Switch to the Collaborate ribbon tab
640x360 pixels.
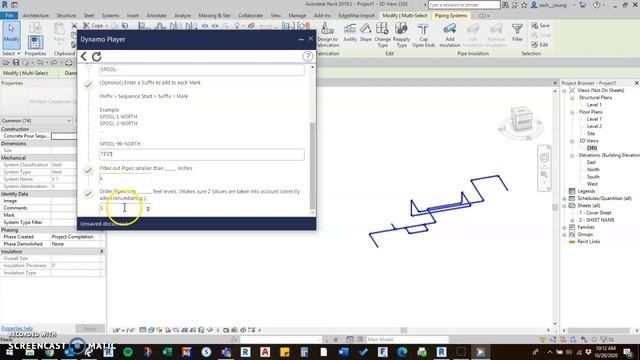coord(251,15)
